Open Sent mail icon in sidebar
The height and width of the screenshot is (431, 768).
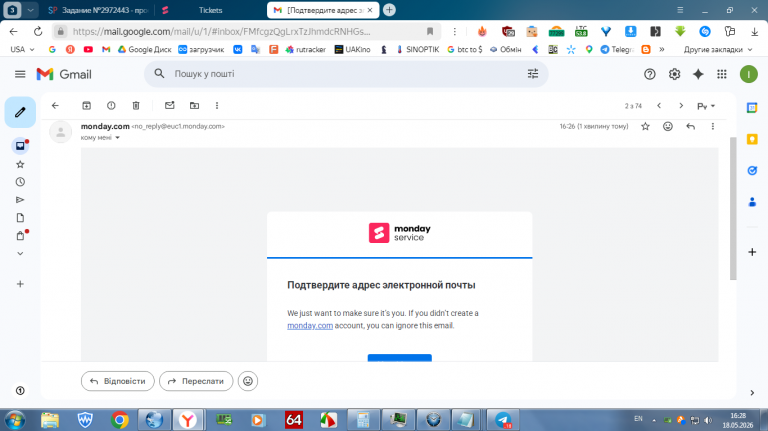(x=20, y=200)
